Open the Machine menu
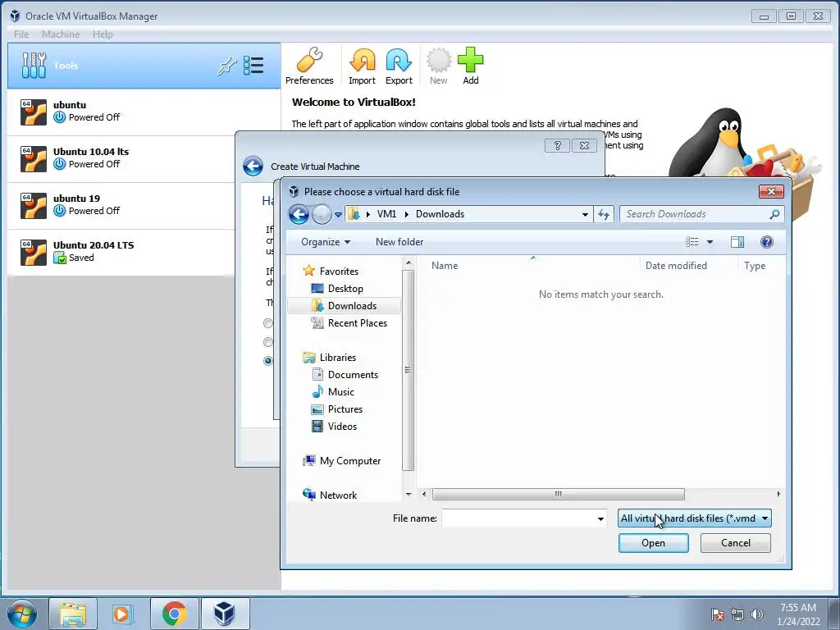This screenshot has width=840, height=630. pyautogui.click(x=61, y=34)
